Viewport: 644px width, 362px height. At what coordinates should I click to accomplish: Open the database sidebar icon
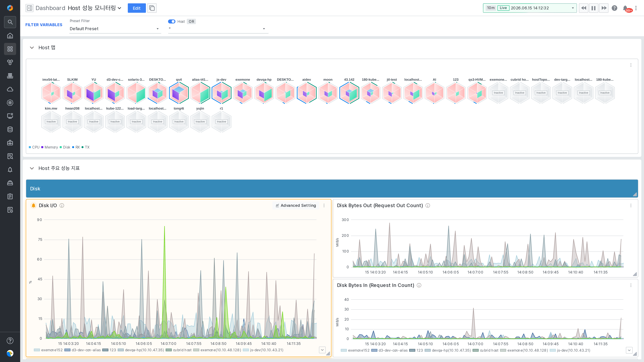pyautogui.click(x=10, y=129)
